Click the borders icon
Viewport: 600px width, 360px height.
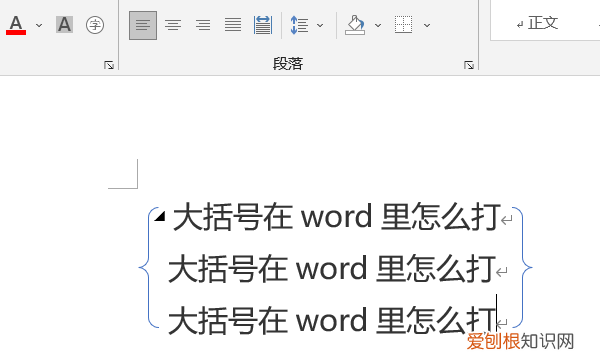403,25
